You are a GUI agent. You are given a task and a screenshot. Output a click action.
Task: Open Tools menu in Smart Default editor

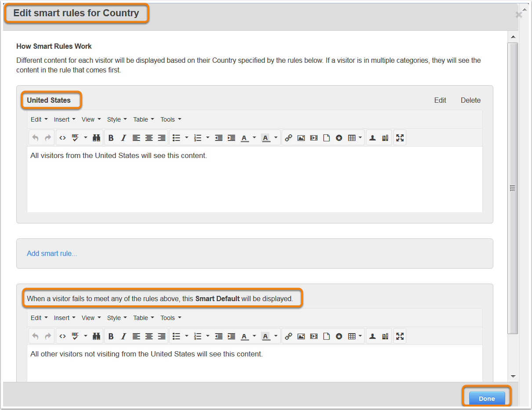pos(170,318)
